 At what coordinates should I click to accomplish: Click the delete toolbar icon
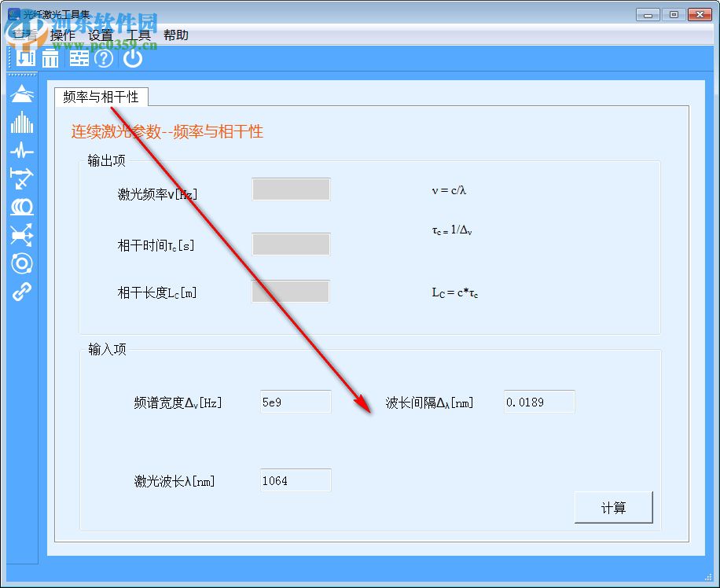point(49,58)
